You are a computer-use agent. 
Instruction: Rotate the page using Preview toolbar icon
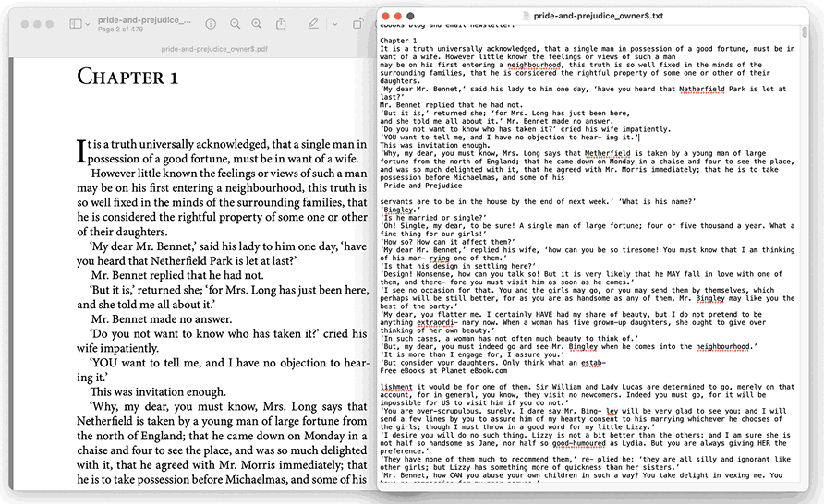click(357, 24)
